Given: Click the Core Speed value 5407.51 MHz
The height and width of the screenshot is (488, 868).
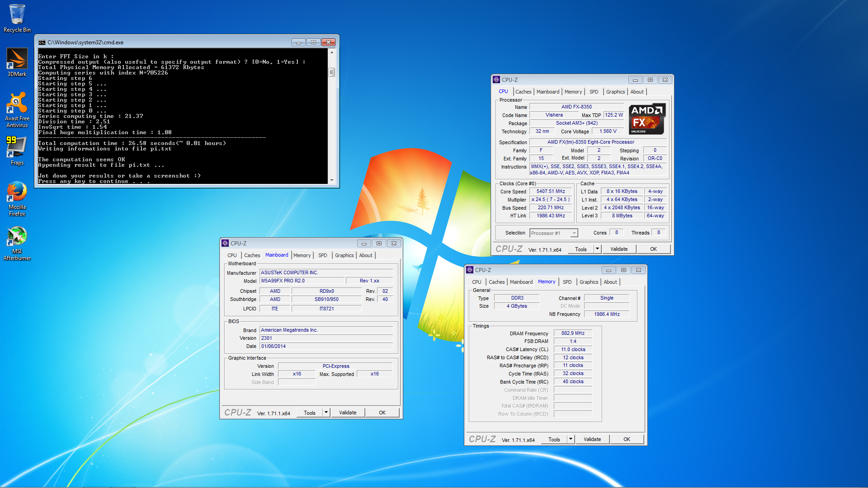Looking at the screenshot, I should coord(551,192).
